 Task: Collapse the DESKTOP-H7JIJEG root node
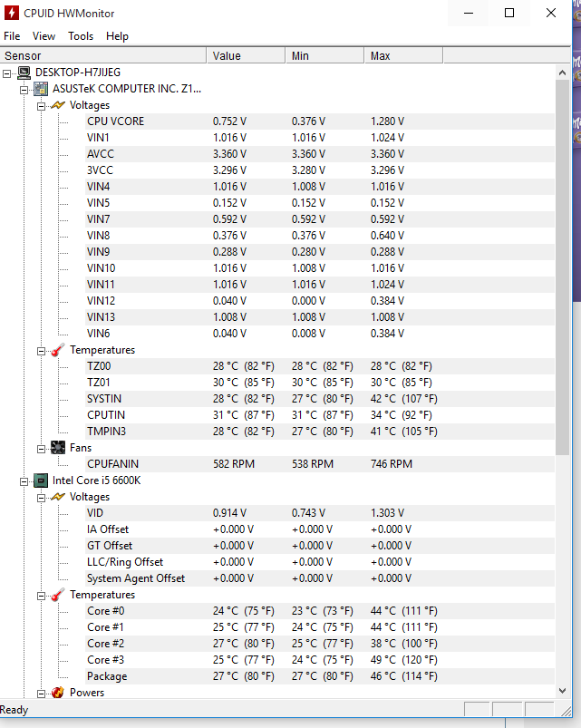[x=7, y=73]
